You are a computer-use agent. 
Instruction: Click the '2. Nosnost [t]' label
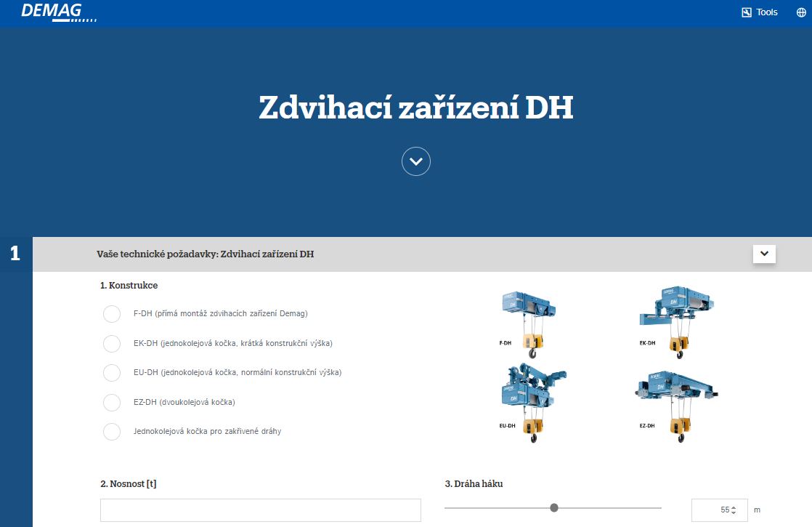(129, 483)
